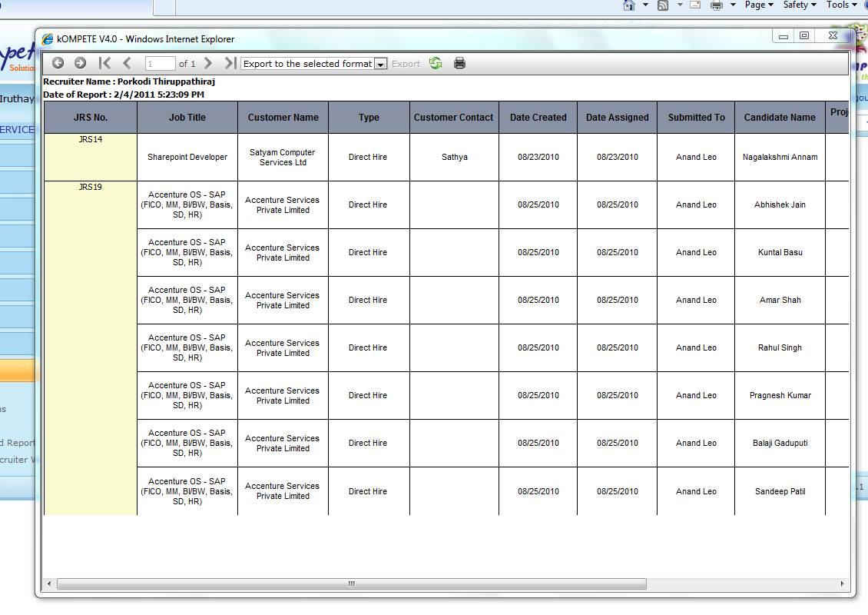Click the horizontal scrollbar thumb
This screenshot has width=868, height=615.
(352, 584)
